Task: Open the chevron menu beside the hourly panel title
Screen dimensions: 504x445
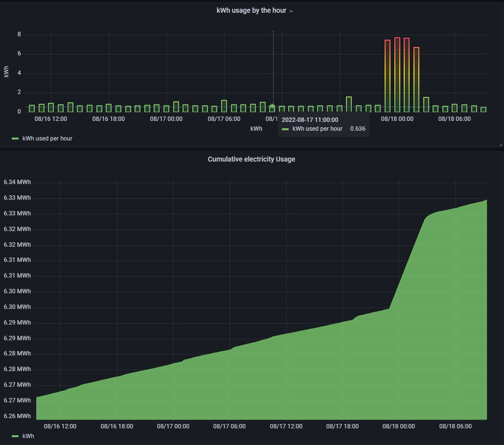Action: 291,11
